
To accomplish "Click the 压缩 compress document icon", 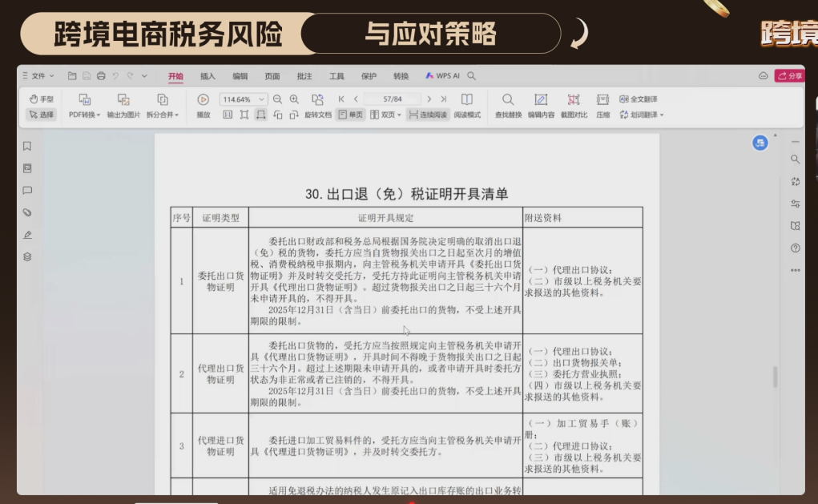I will point(602,107).
